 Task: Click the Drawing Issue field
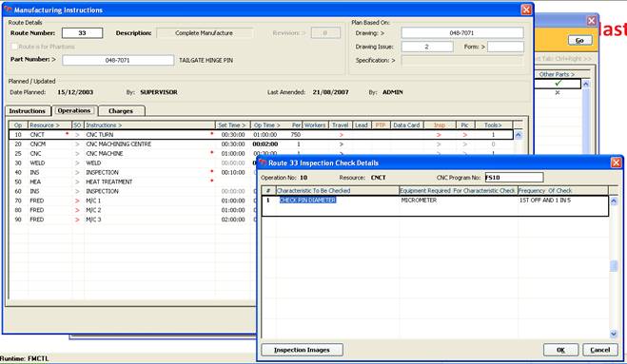pos(427,47)
